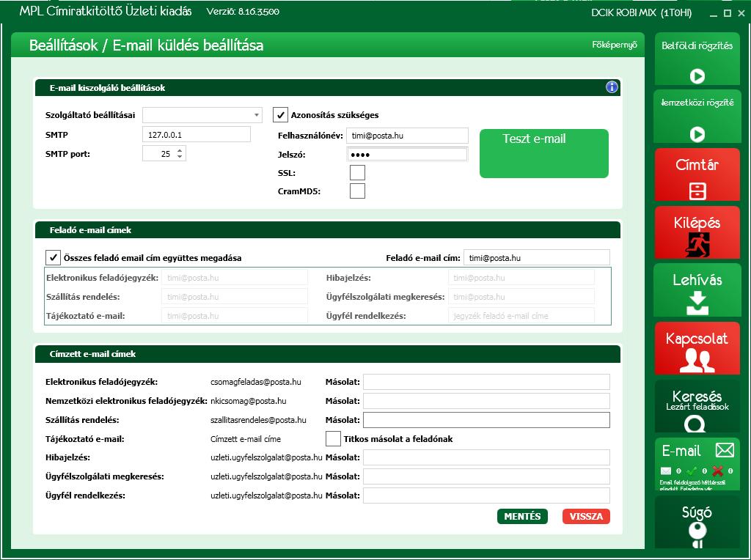Check Titkos másolat a feladónak
The image size is (751, 560).
tap(333, 438)
